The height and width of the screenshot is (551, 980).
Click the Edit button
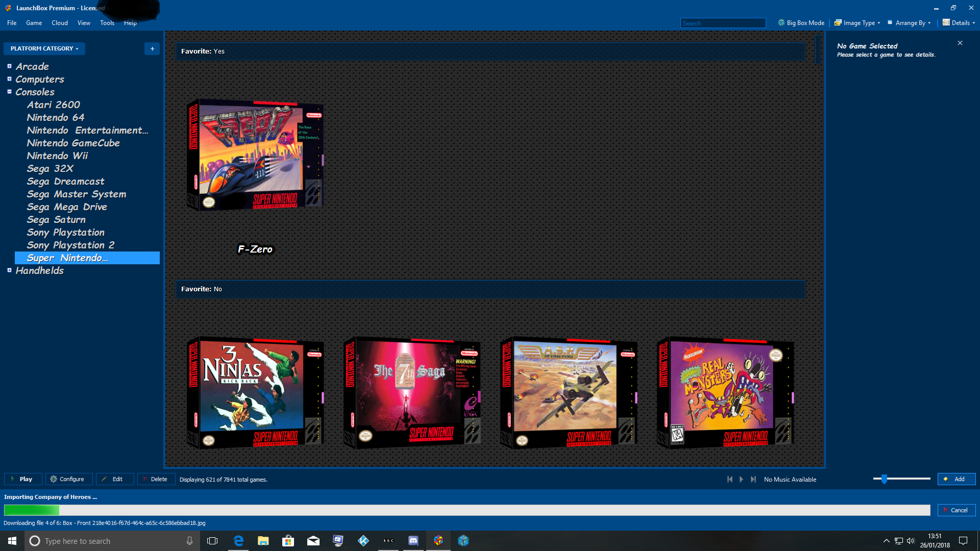[x=115, y=479]
